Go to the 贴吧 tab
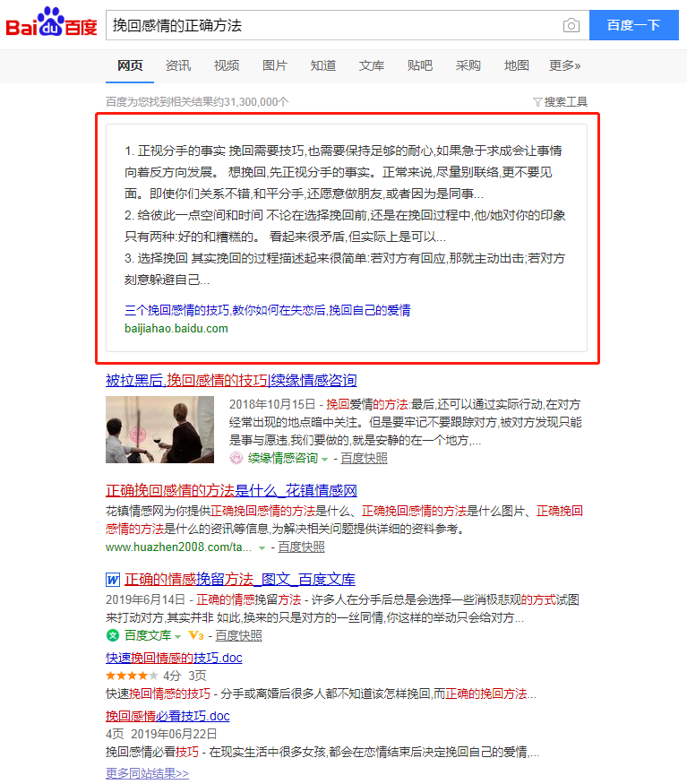 coord(420,65)
